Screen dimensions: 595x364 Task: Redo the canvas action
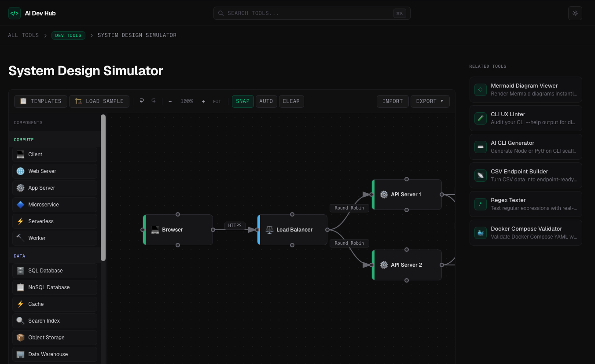coord(154,101)
